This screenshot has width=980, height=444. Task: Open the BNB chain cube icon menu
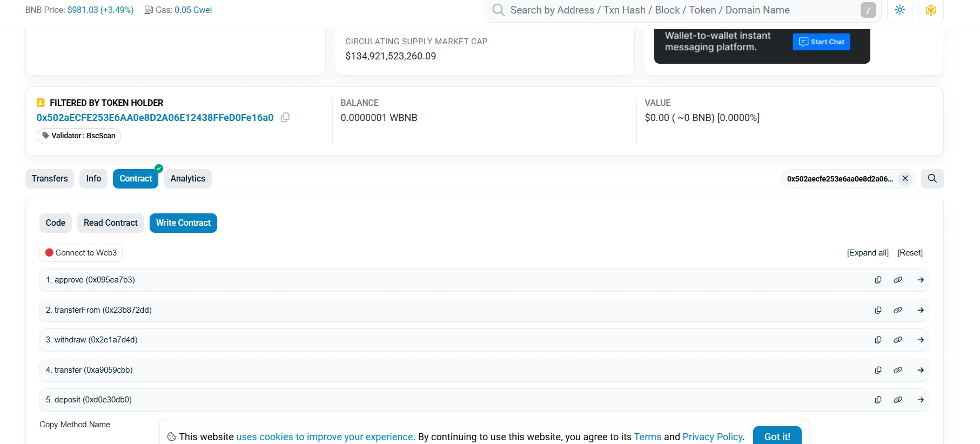coord(930,10)
